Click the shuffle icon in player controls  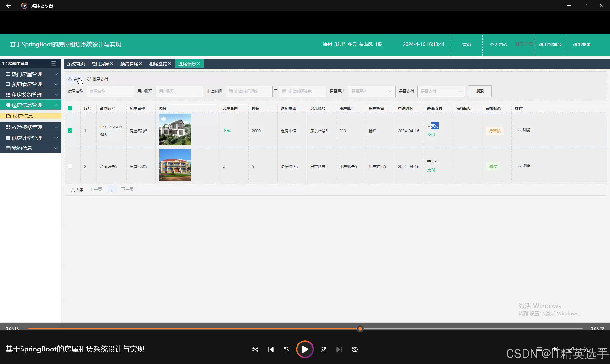255,349
